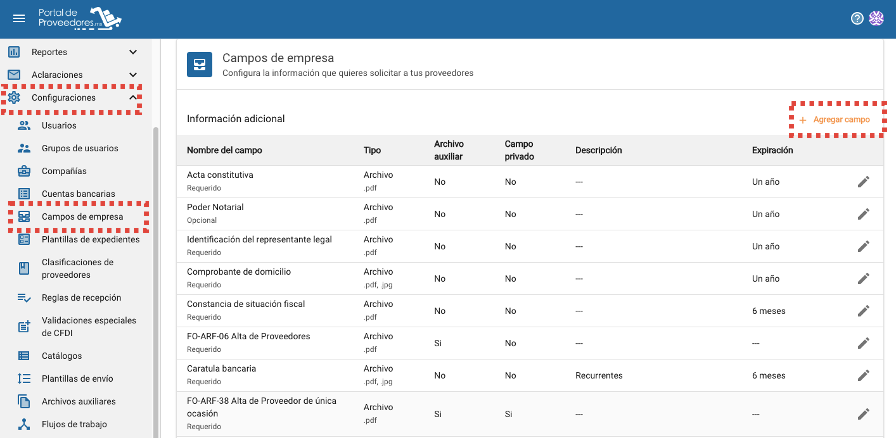Edit the Constancia de situación fiscal field
Image resolution: width=896 pixels, height=438 pixels.
863,311
